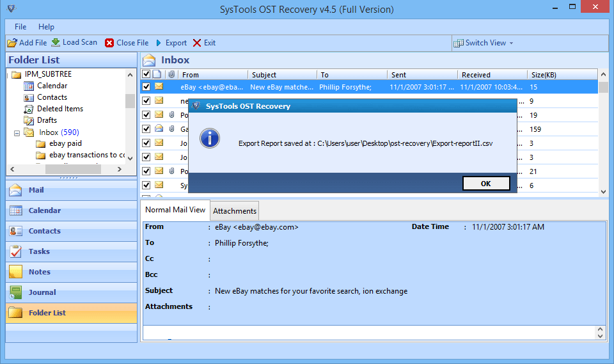Click OK in the Export Report dialog
Image resolution: width=614 pixels, height=364 pixels.
tap(486, 184)
